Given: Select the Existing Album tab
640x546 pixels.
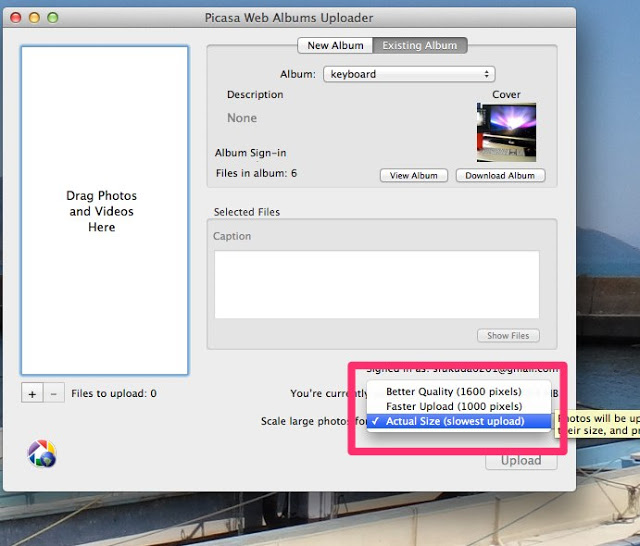Looking at the screenshot, I should click(420, 45).
